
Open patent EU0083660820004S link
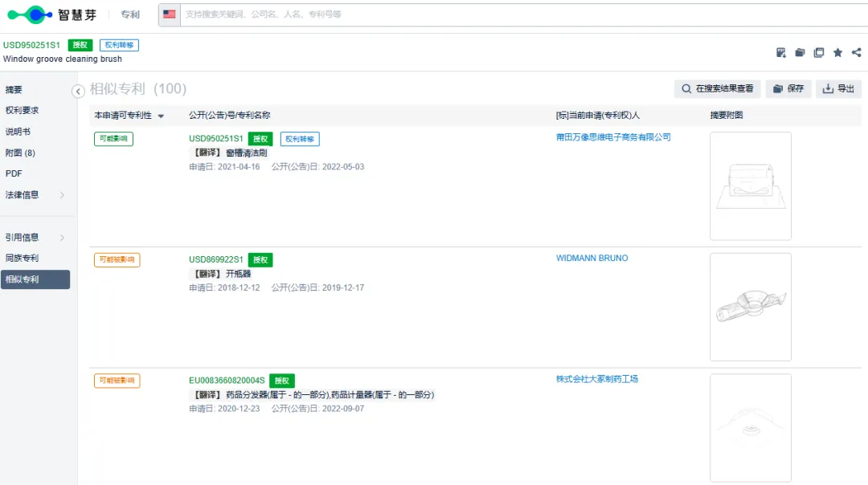point(227,381)
